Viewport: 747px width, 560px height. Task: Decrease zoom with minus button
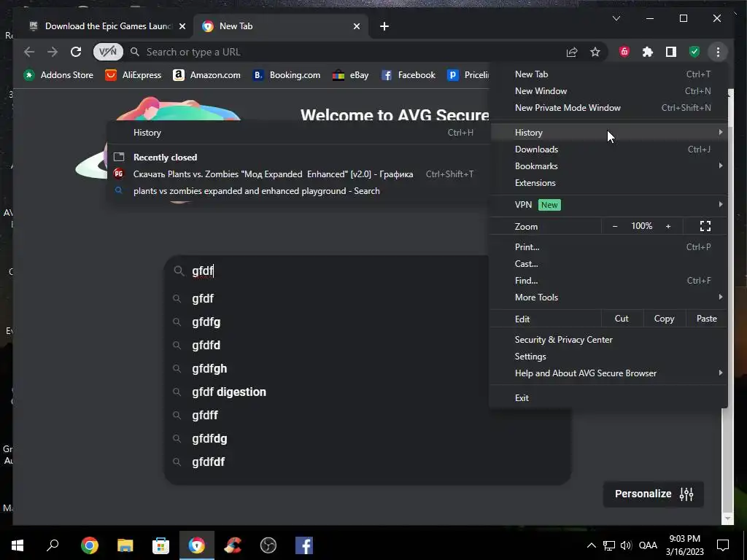click(614, 226)
